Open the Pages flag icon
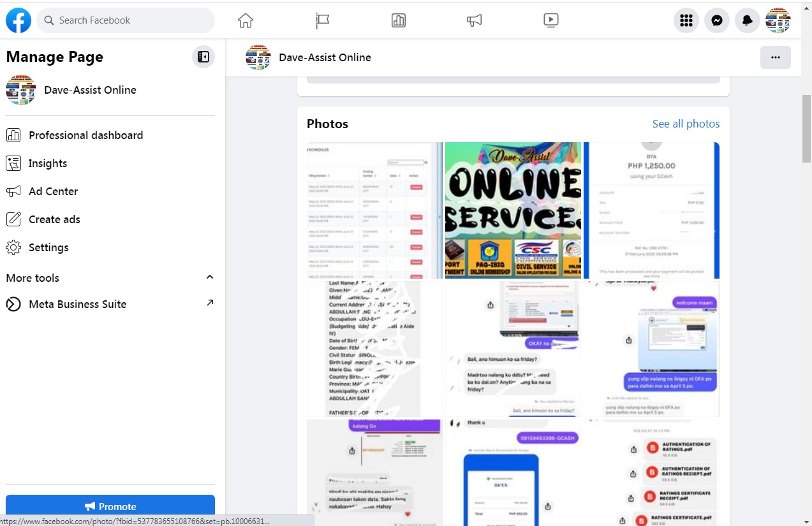 [322, 20]
